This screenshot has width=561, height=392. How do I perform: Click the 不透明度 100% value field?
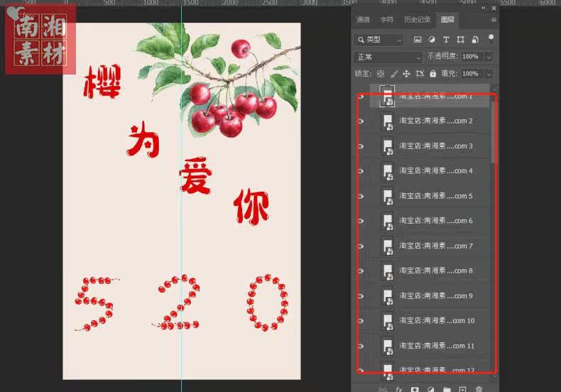(472, 57)
